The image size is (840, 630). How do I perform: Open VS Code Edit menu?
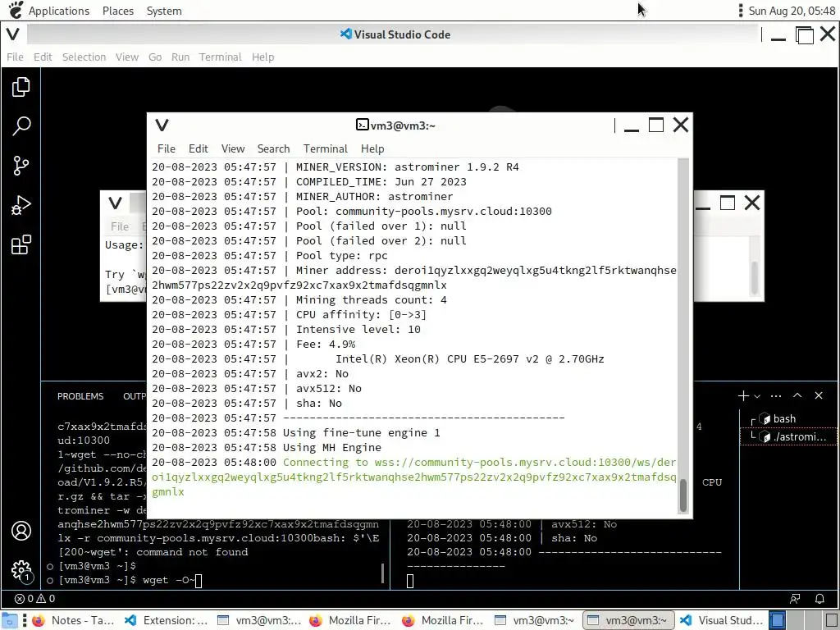pyautogui.click(x=43, y=57)
